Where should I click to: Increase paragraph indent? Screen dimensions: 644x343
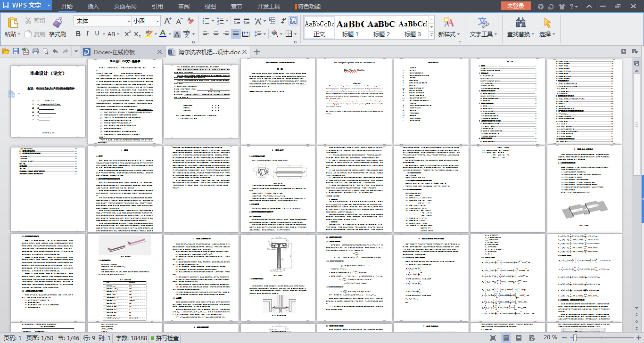(247, 21)
